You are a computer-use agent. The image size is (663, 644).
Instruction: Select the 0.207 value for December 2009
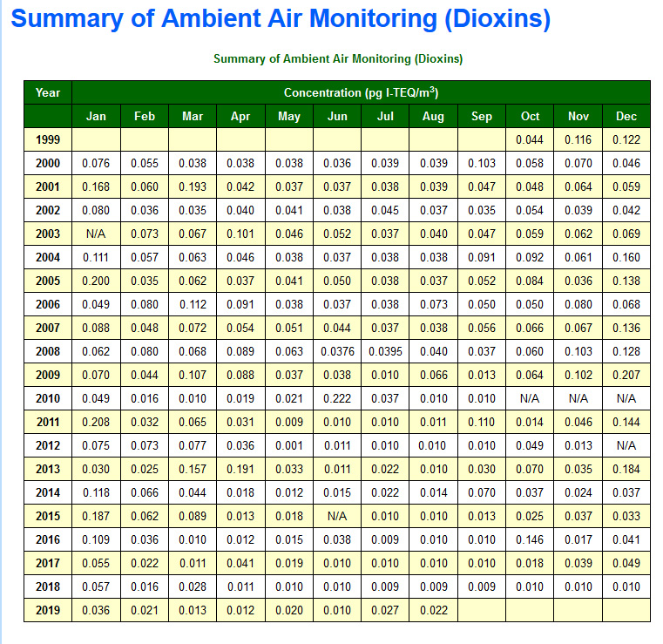pos(626,375)
